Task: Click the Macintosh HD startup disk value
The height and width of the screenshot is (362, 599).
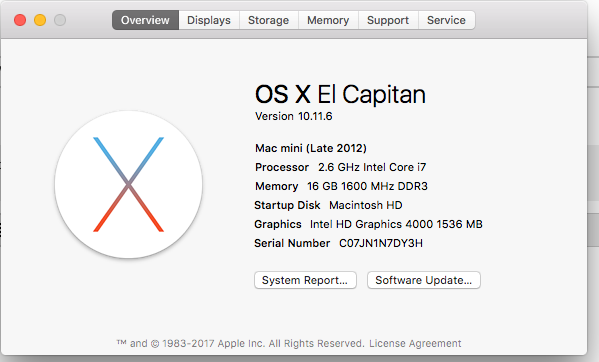Action: tap(366, 205)
